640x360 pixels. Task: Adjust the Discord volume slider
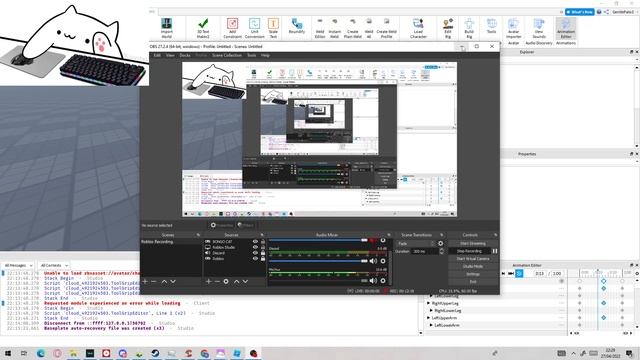point(318,261)
